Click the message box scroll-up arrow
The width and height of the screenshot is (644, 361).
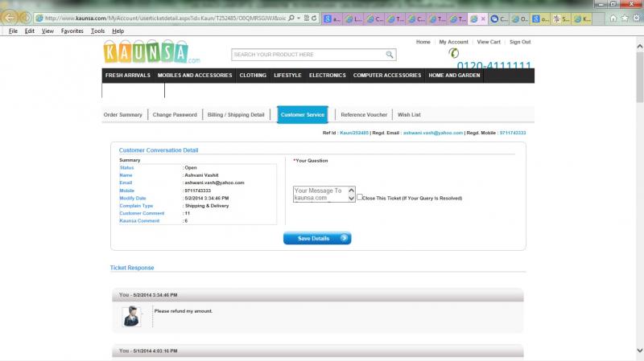(351, 191)
